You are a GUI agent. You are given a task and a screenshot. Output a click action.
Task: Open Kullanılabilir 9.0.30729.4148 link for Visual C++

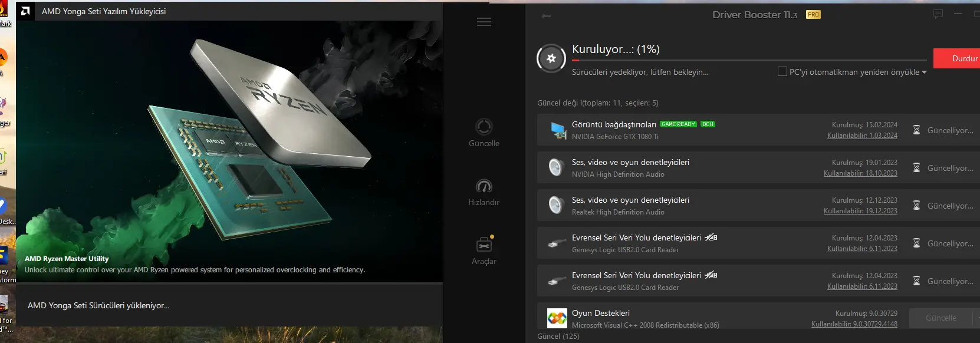pyautogui.click(x=854, y=324)
